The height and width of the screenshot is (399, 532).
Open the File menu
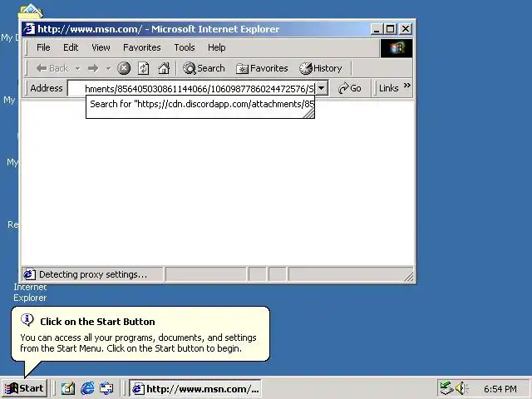[43, 47]
